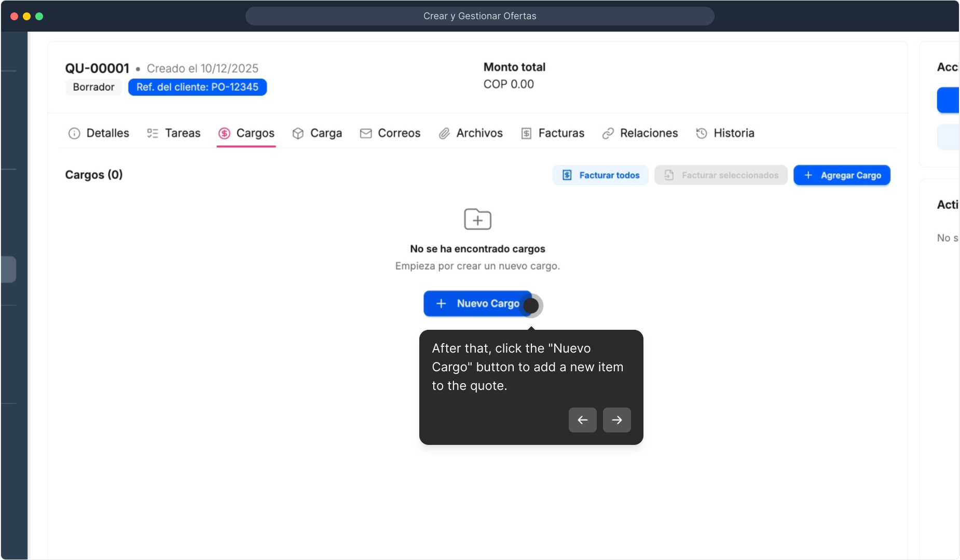Switch to the Archivos tab

click(x=479, y=133)
